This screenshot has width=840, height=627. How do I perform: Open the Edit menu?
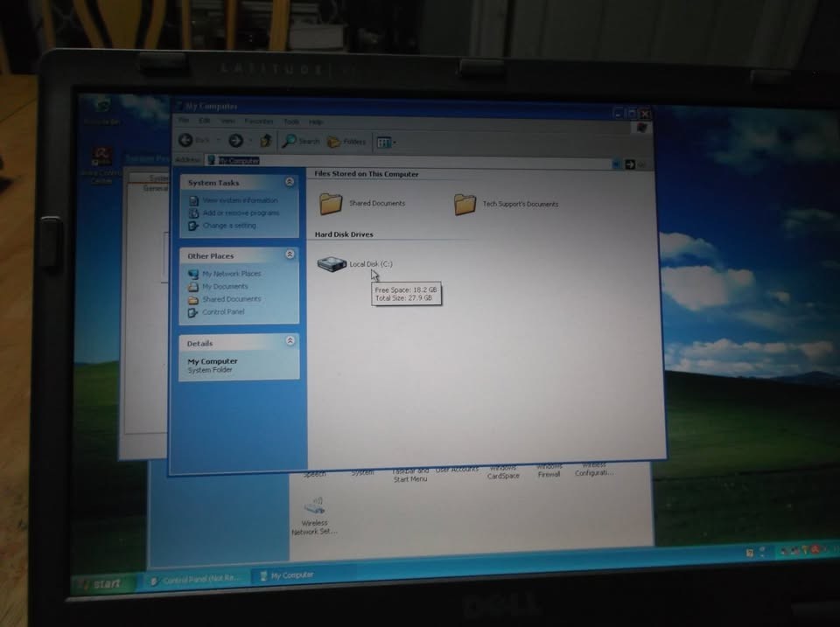tap(204, 121)
